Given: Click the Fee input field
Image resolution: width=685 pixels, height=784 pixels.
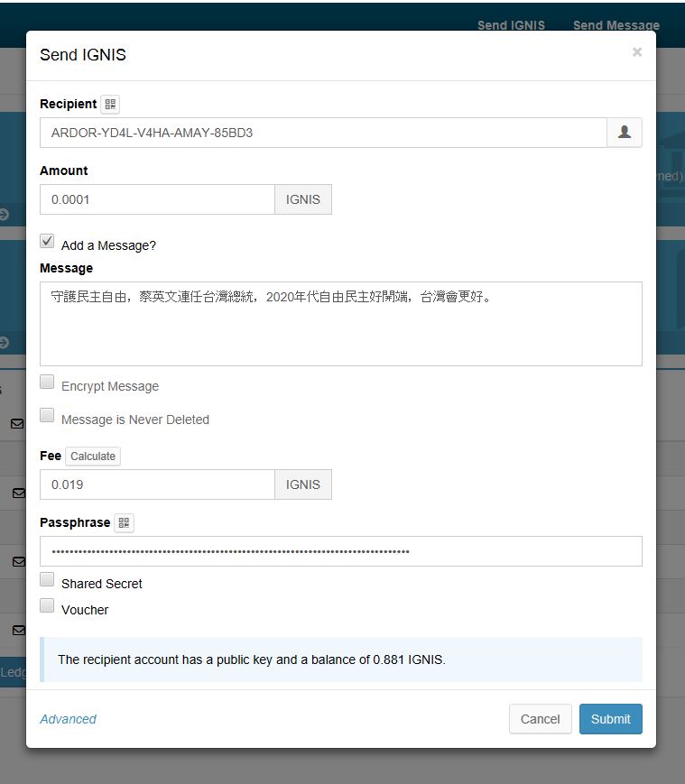Looking at the screenshot, I should pyautogui.click(x=157, y=484).
